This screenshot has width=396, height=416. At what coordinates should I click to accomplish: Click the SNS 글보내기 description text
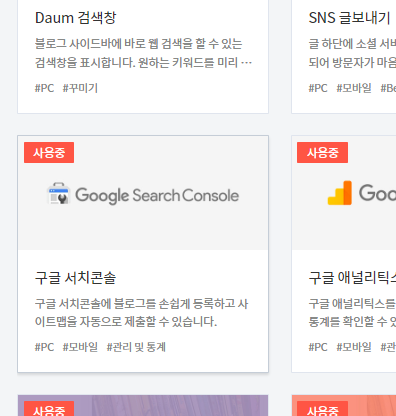tap(352, 53)
